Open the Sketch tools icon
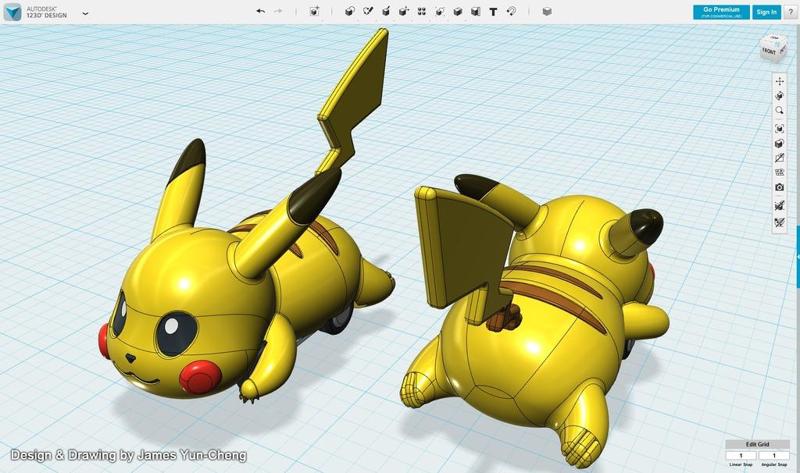 [368, 11]
